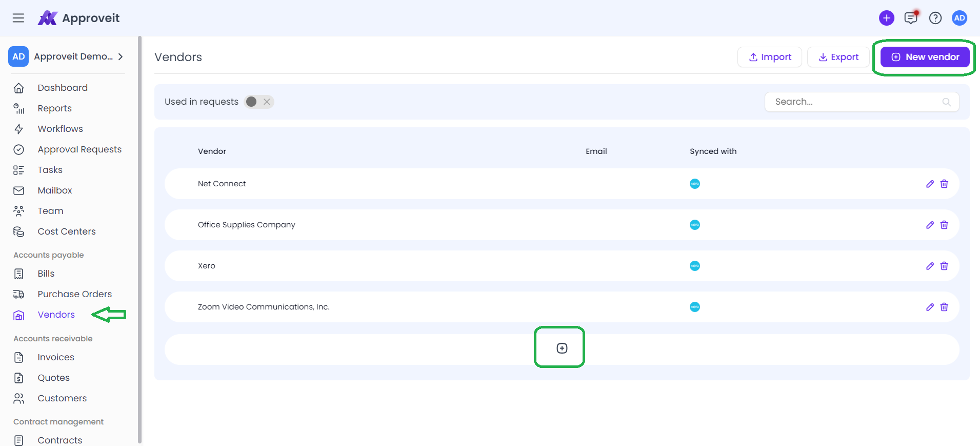
Task: Open Invoices under Accounts receivable
Action: tap(55, 357)
